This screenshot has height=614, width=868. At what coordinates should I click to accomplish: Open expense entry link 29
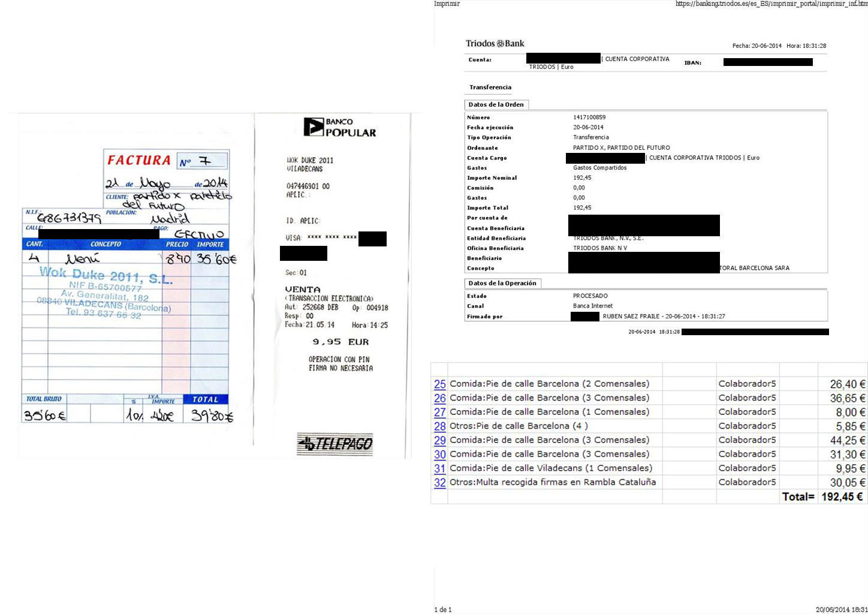point(440,440)
